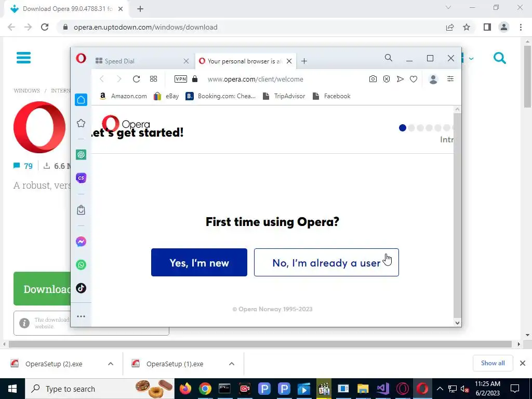Bookmark page with Chrome star
532x399 pixels.
[467, 27]
